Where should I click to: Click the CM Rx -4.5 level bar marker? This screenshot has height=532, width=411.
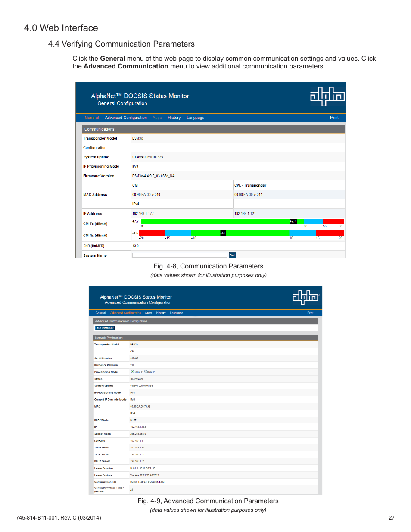pyautogui.click(x=223, y=233)
